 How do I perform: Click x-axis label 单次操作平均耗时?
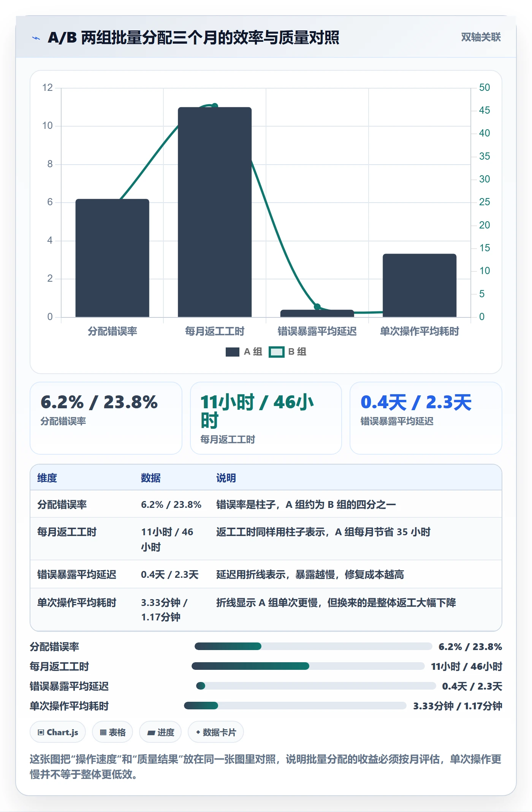[420, 331]
